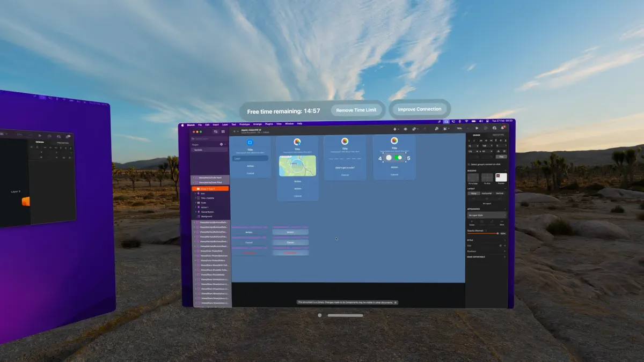Open the No Layer Style dropdown
This screenshot has height=362, width=644.
[x=487, y=215]
